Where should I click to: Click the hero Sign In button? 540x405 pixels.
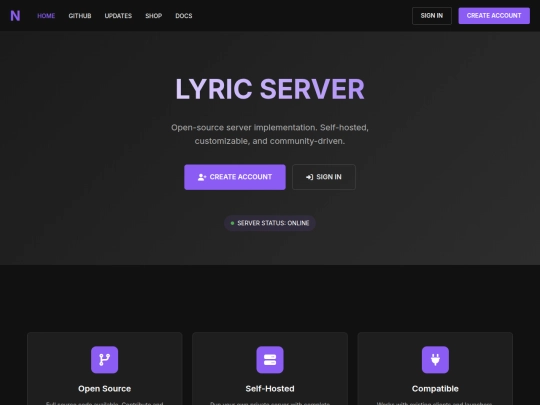pos(324,177)
